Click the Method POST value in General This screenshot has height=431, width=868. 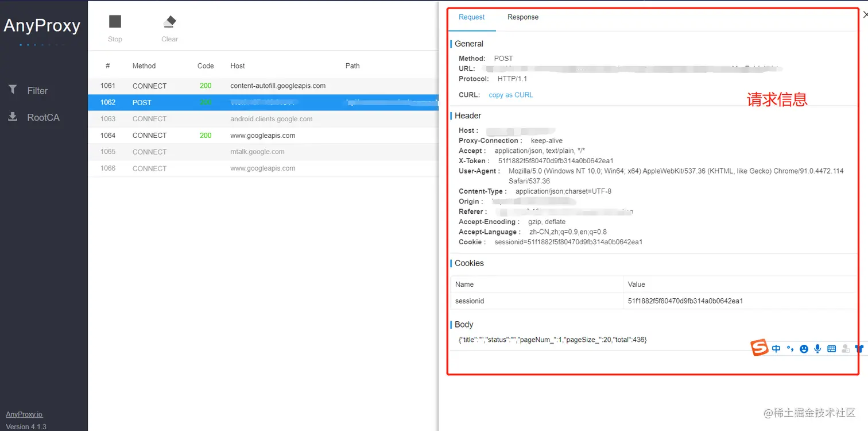503,59
